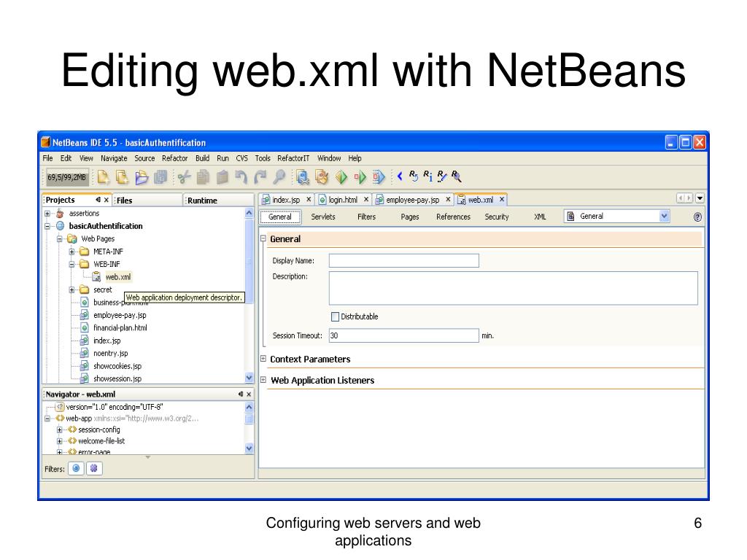Screen dimensions: 747x560
Task: Click the Projects panel scroll down arrow
Action: (249, 378)
